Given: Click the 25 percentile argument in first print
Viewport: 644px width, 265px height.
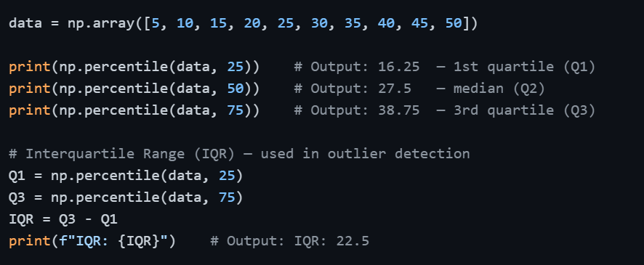Looking at the screenshot, I should pyautogui.click(x=236, y=67).
